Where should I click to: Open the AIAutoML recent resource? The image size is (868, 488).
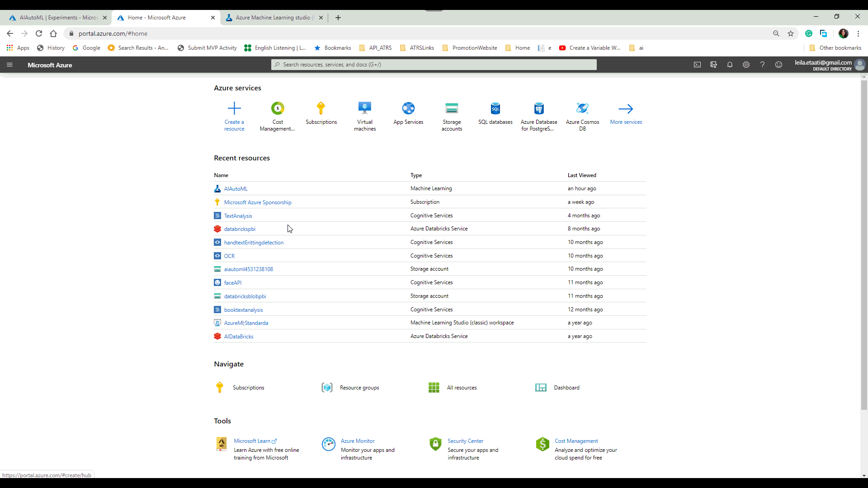[236, 188]
